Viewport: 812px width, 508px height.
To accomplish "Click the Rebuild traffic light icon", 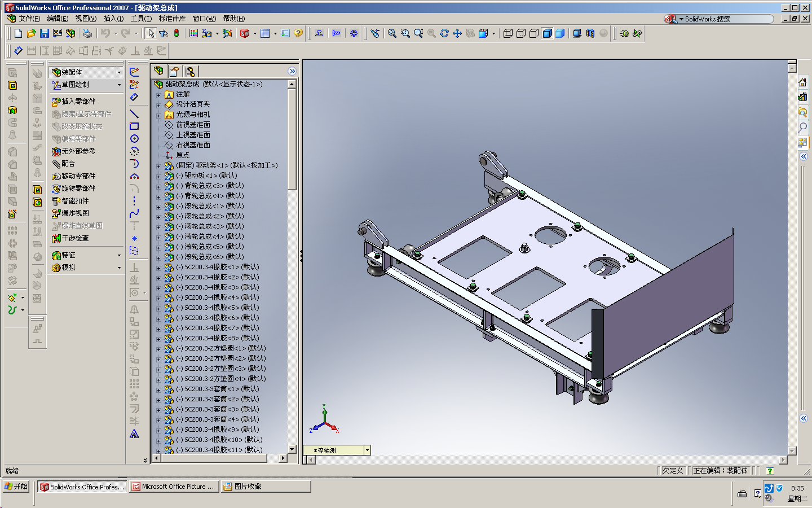I will 176,33.
